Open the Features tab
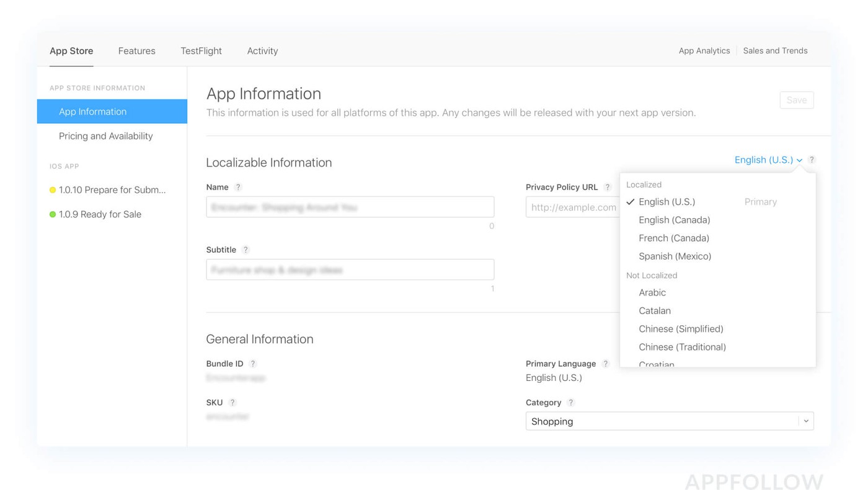Viewport: 868px width, 490px height. point(136,51)
